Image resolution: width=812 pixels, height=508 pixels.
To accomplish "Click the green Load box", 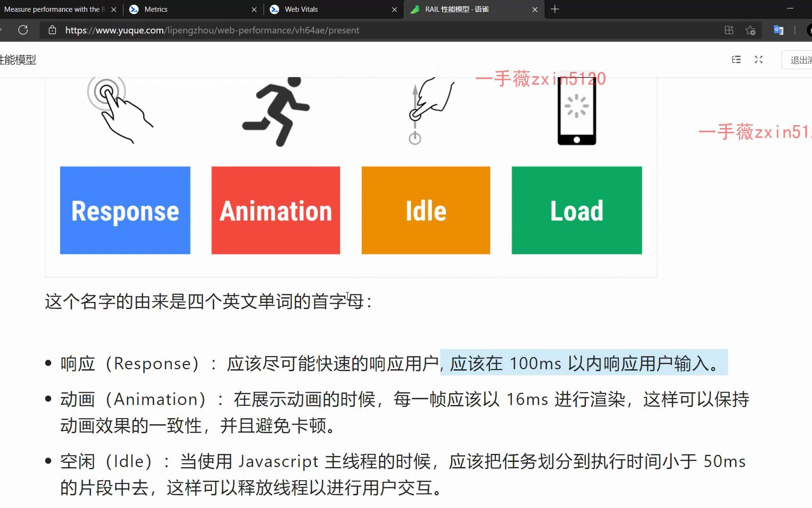I will point(577,210).
